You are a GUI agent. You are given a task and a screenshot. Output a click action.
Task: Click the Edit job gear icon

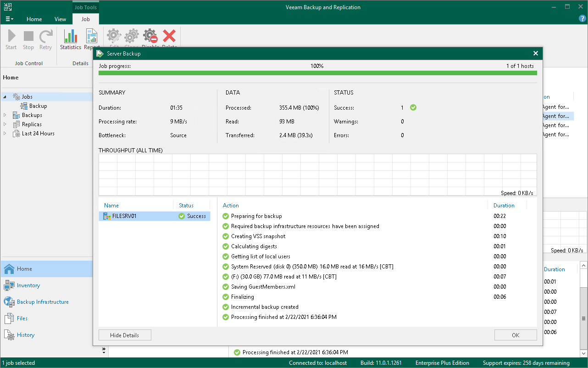tap(114, 36)
